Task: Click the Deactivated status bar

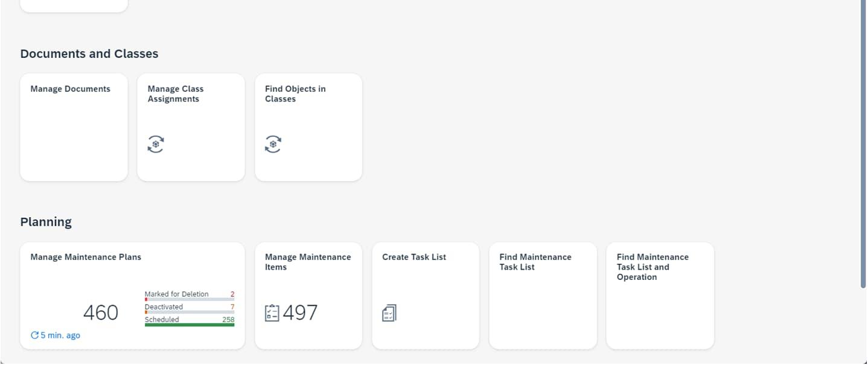Action: [190, 312]
